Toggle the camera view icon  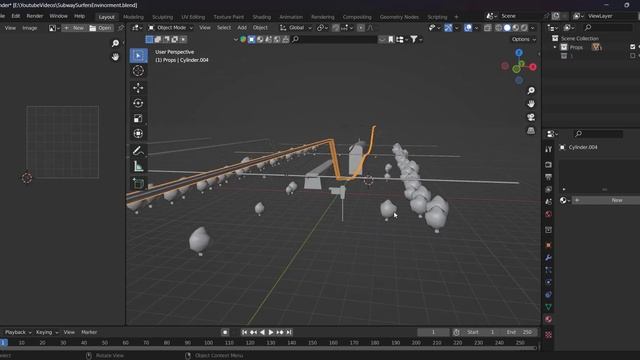[x=531, y=118]
